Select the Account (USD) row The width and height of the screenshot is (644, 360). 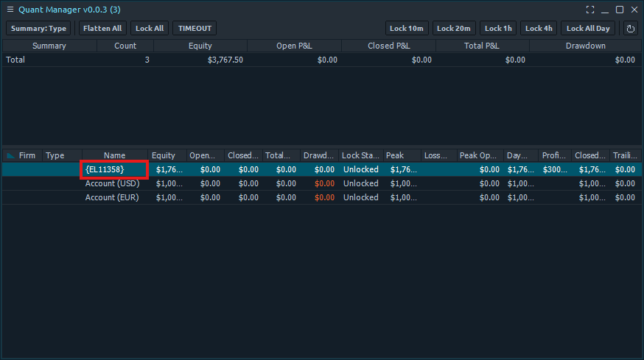click(x=112, y=183)
